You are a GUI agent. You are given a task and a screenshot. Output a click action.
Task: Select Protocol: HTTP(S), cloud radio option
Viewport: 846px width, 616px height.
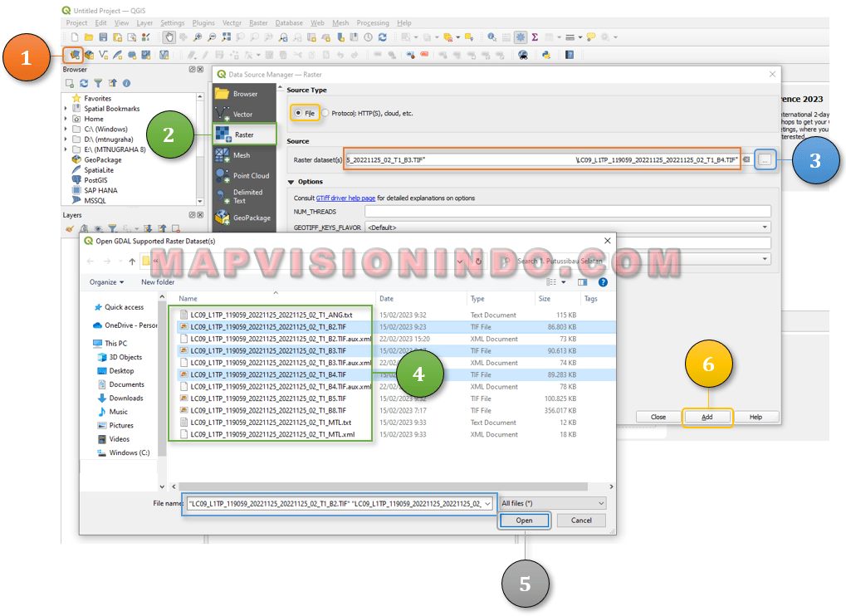coord(325,113)
